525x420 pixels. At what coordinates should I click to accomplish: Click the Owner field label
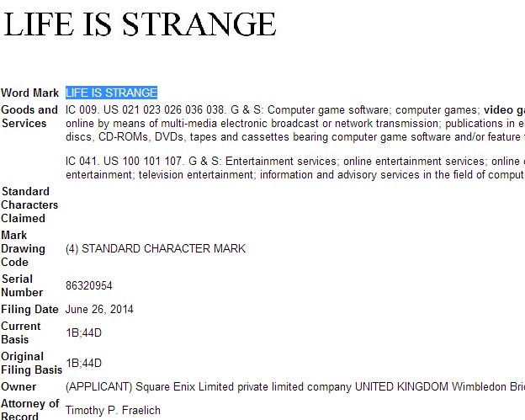(19, 386)
